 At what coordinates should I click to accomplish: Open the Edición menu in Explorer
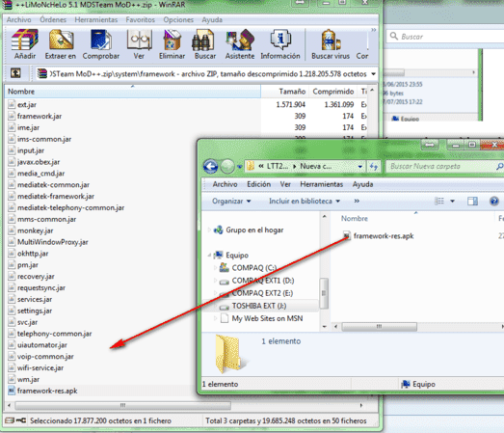(258, 184)
